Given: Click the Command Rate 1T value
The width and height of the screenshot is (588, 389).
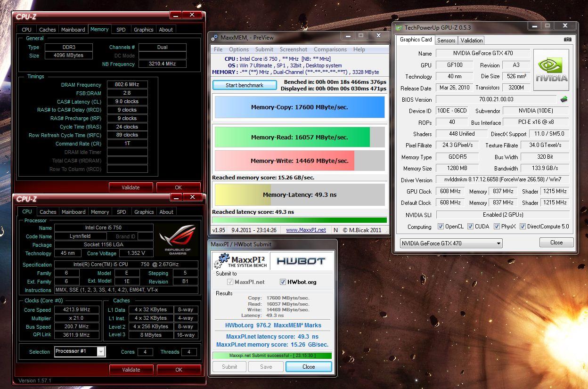Looking at the screenshot, I should 127,144.
